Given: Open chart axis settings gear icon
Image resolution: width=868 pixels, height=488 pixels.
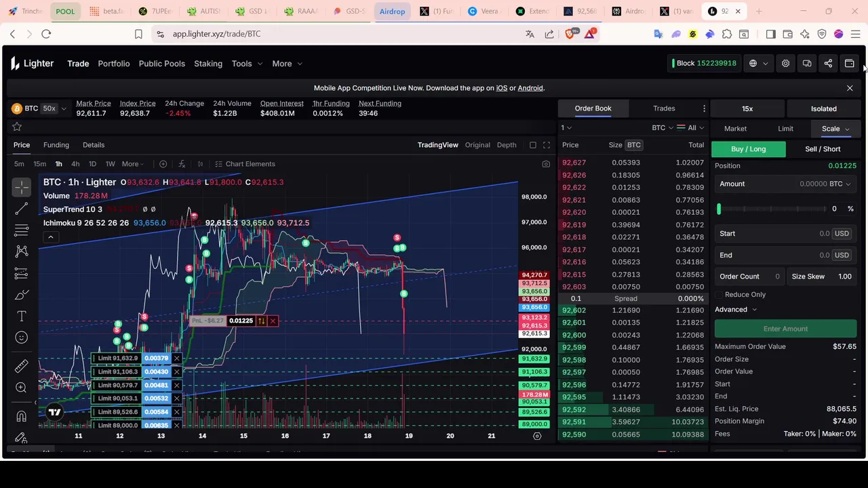Looking at the screenshot, I should (537, 436).
